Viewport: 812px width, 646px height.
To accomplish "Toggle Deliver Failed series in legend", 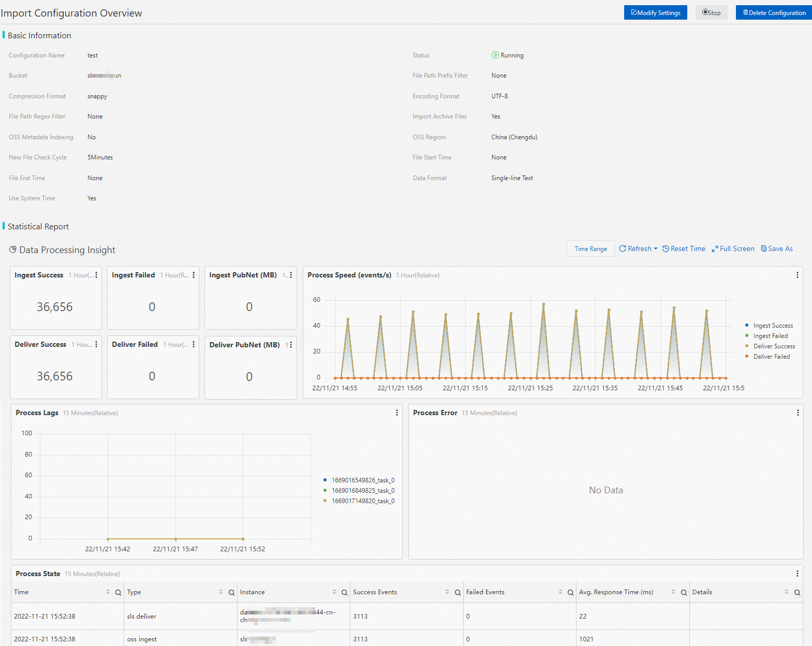I will pos(771,357).
